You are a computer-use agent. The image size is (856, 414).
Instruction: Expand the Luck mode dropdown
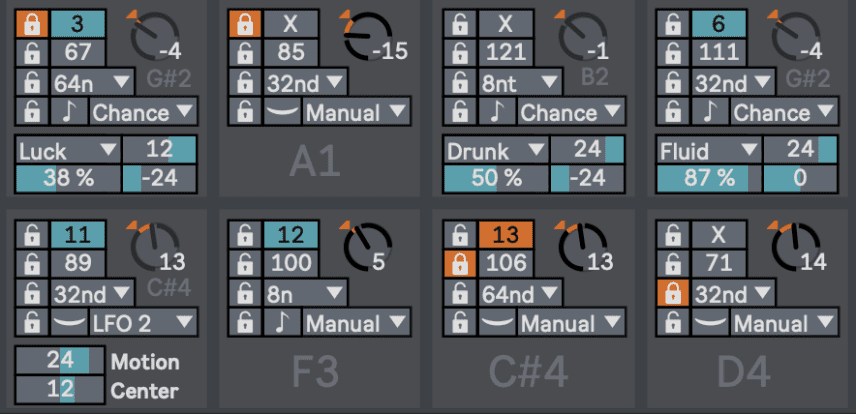[x=68, y=150]
